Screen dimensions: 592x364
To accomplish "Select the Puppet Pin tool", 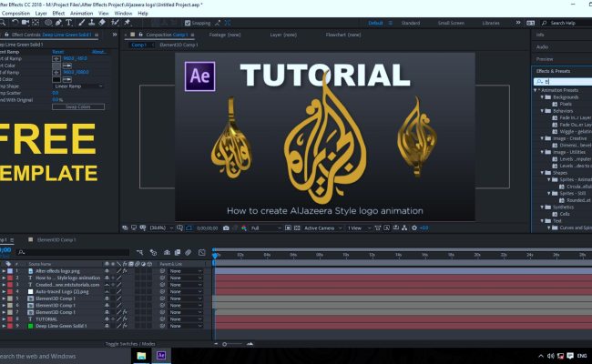I will coord(128,23).
